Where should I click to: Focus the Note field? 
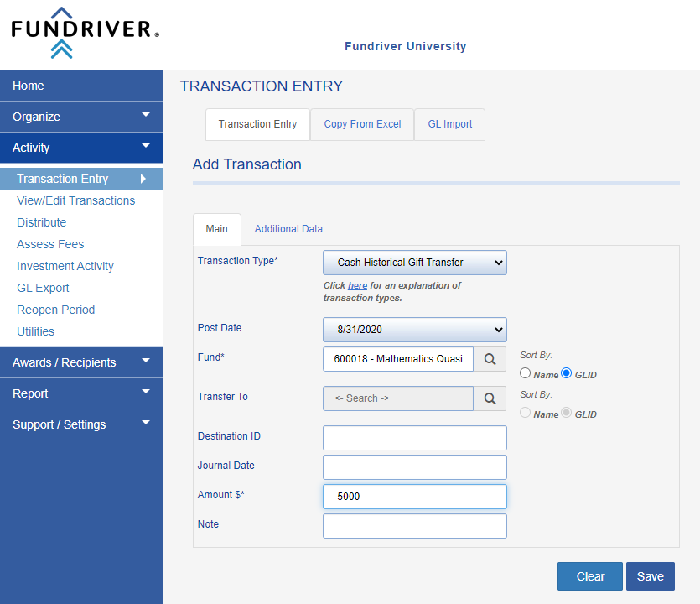tap(415, 526)
